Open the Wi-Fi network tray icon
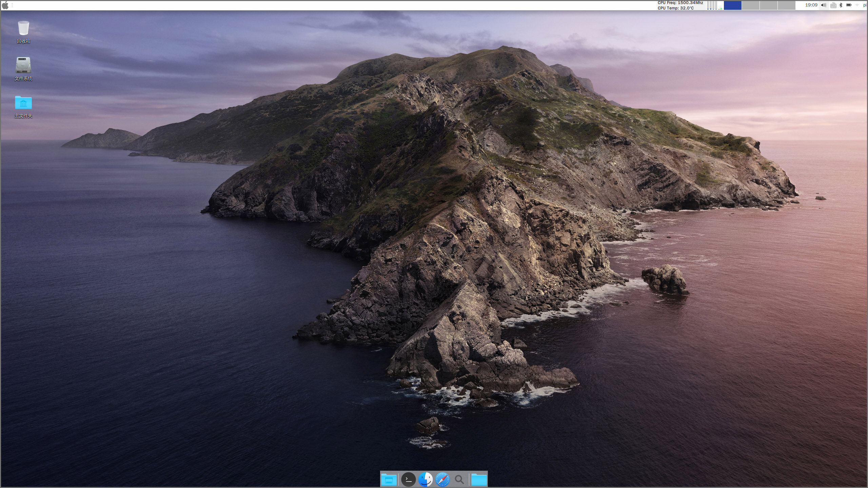868x488 pixels. click(x=857, y=5)
